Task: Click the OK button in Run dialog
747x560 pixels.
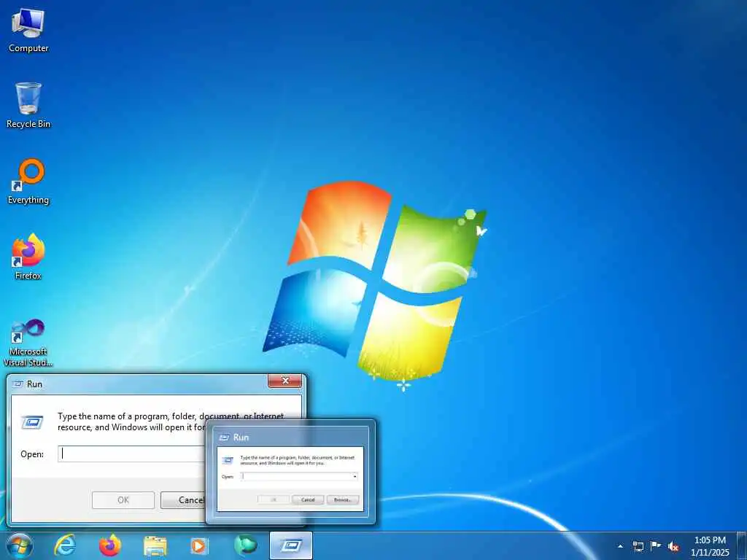Action: tap(123, 500)
